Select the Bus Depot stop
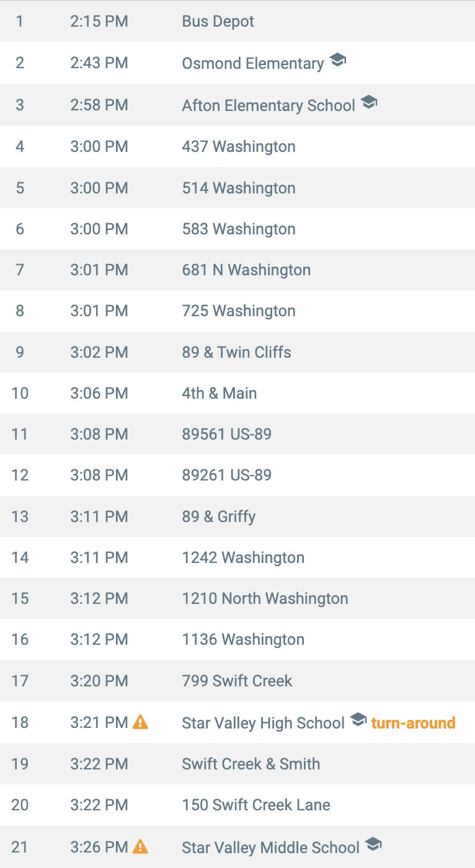Screen dimensions: 475x868 click(238, 21)
